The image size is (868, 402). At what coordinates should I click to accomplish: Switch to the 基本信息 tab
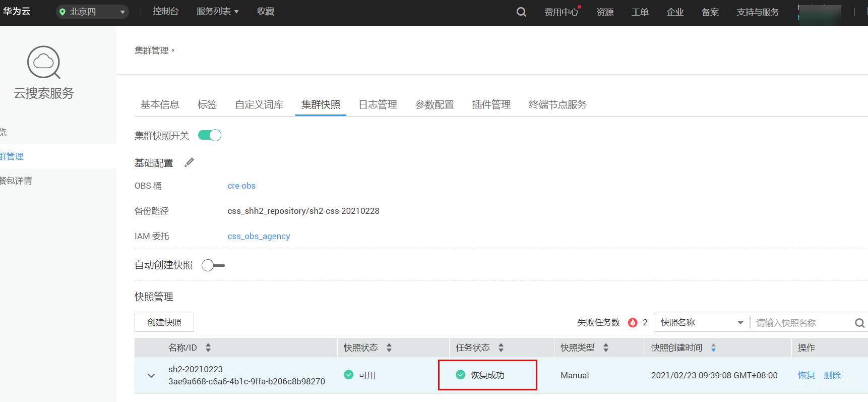click(x=160, y=104)
